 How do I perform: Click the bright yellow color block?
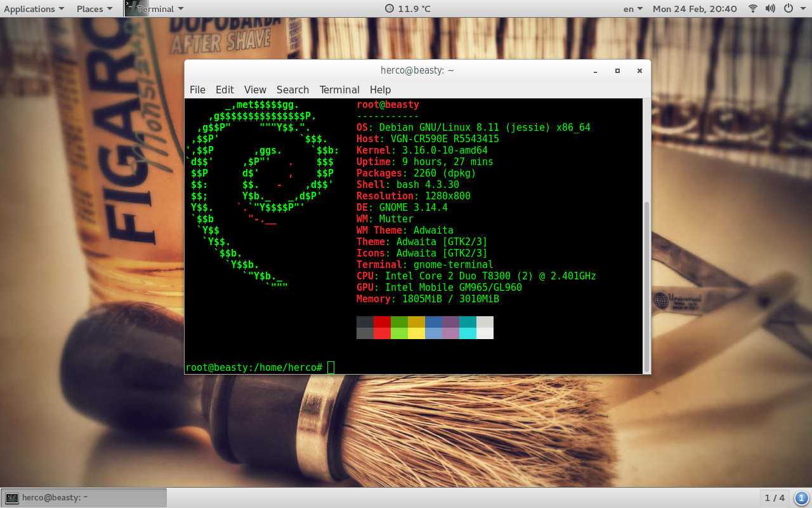pyautogui.click(x=416, y=333)
